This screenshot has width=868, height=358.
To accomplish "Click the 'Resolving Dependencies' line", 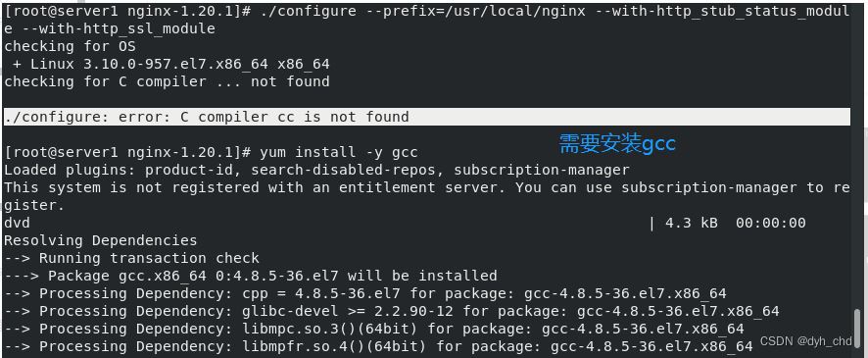I will coord(100,241).
